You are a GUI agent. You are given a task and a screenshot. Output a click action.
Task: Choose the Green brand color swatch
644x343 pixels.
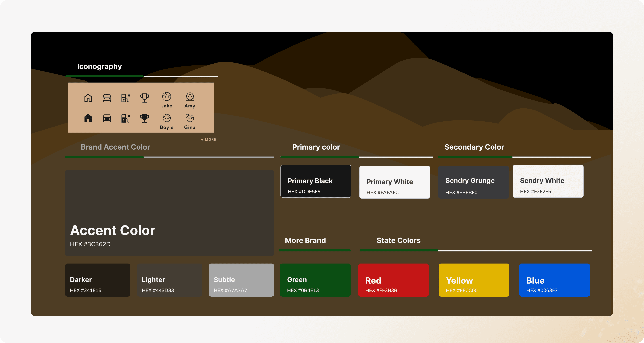pos(315,280)
